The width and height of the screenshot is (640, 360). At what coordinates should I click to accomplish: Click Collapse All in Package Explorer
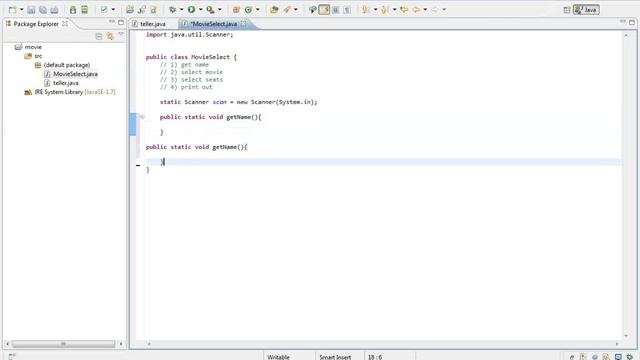click(x=99, y=37)
